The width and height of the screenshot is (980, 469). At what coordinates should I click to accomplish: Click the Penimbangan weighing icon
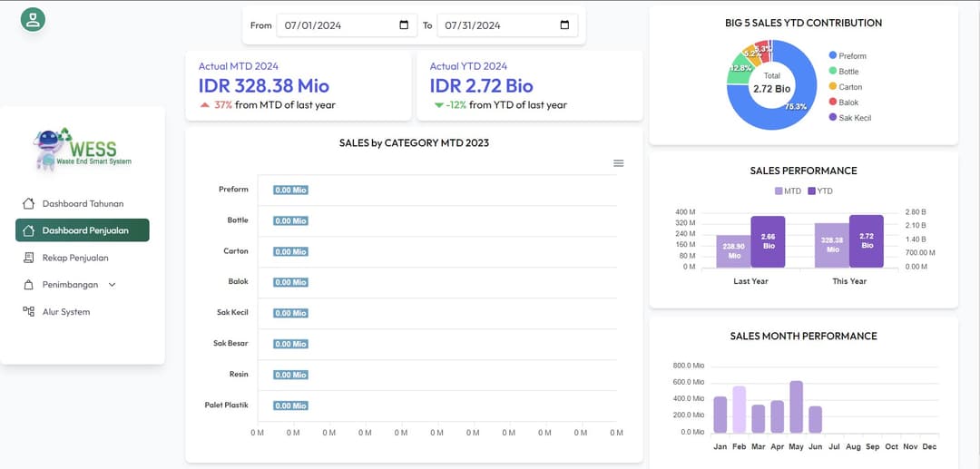[x=28, y=285]
